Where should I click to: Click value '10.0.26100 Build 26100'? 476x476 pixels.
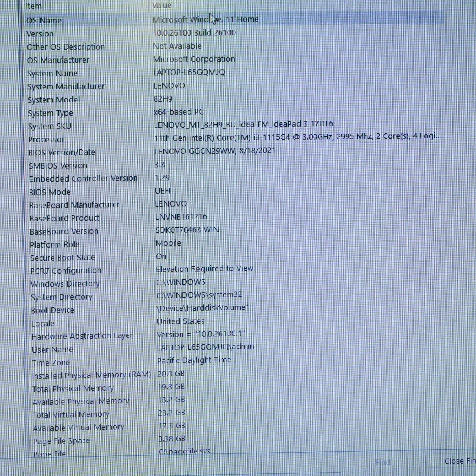point(194,33)
